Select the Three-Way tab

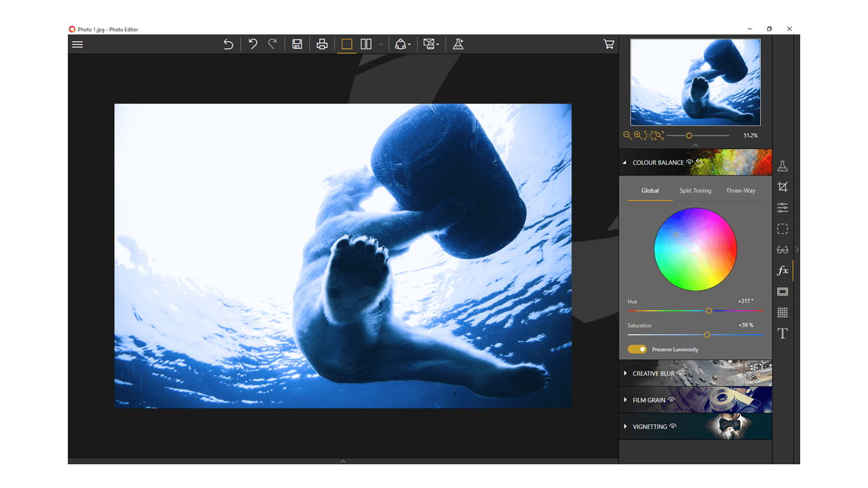pyautogui.click(x=741, y=190)
